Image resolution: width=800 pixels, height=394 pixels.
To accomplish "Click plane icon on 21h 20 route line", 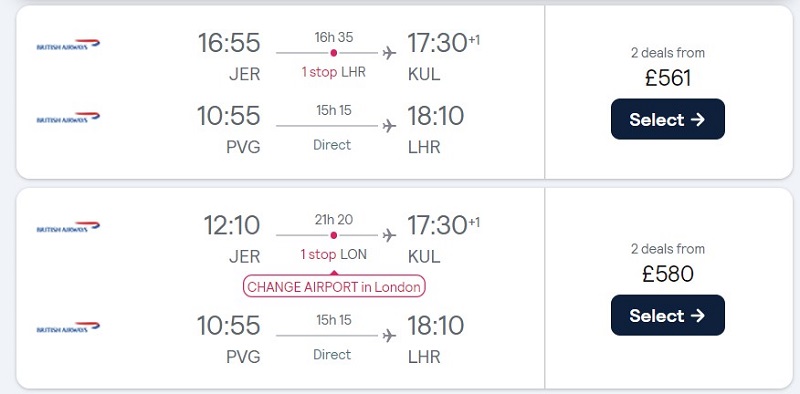I will click(389, 235).
